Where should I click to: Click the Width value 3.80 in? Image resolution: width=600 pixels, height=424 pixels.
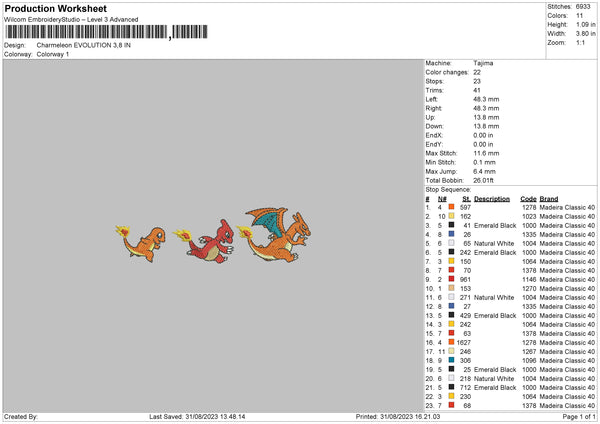[x=585, y=34]
